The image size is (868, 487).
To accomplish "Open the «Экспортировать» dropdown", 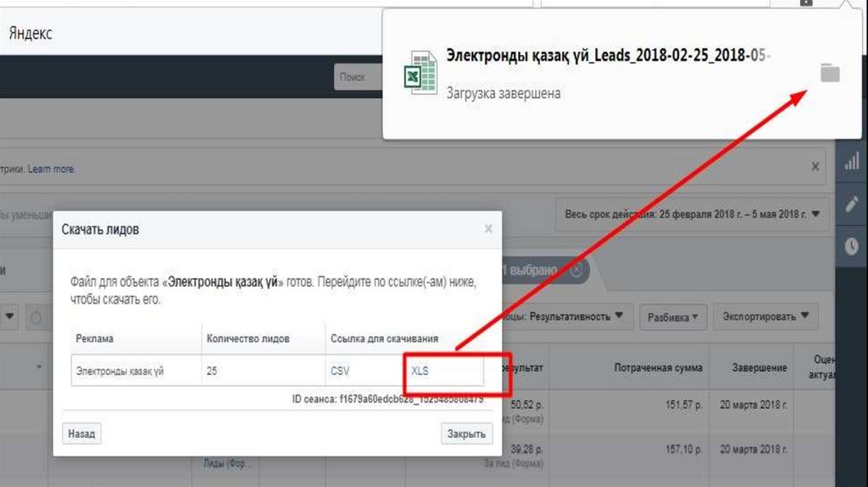I will (765, 316).
